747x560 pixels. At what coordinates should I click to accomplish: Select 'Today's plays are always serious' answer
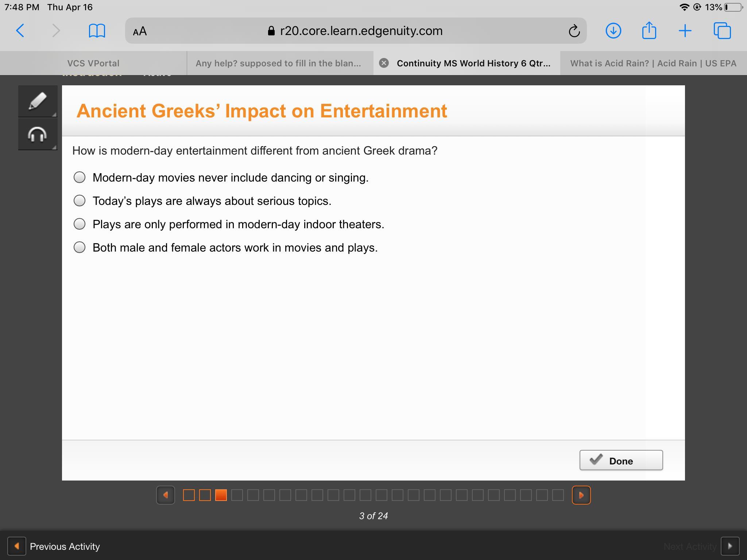(80, 201)
